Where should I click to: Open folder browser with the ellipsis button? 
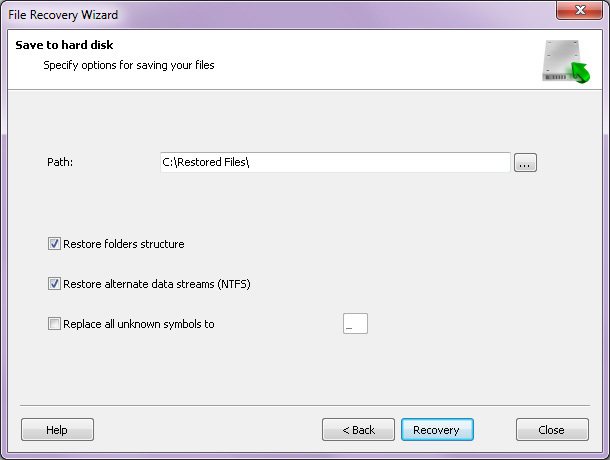[525, 162]
